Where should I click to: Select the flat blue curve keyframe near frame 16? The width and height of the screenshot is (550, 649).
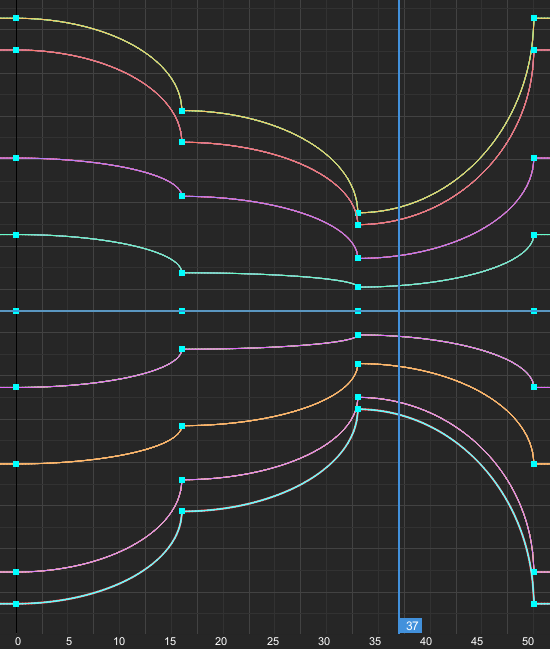point(182,311)
